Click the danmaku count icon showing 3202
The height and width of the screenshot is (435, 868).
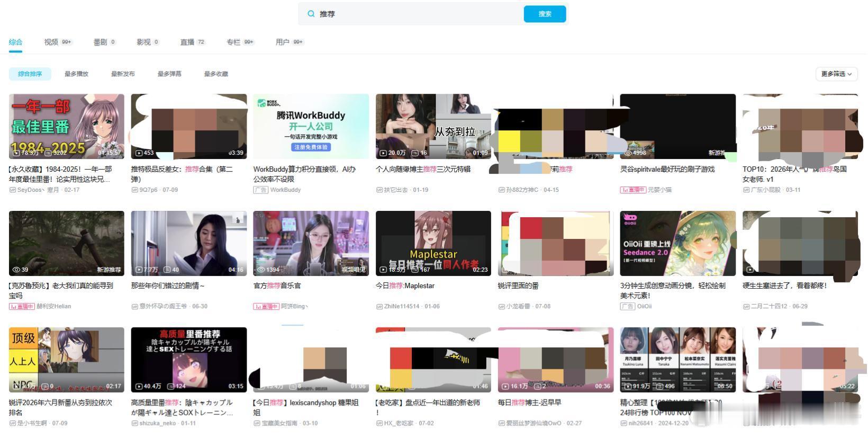[x=48, y=153]
